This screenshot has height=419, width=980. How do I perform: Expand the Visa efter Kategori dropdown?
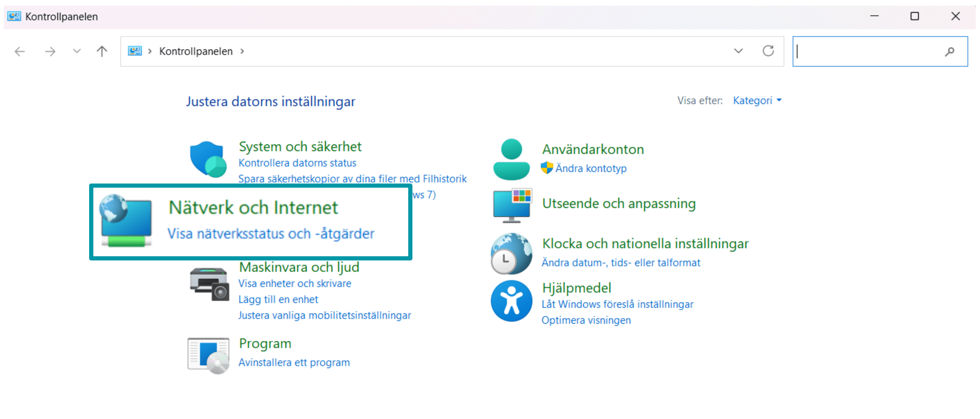(757, 100)
